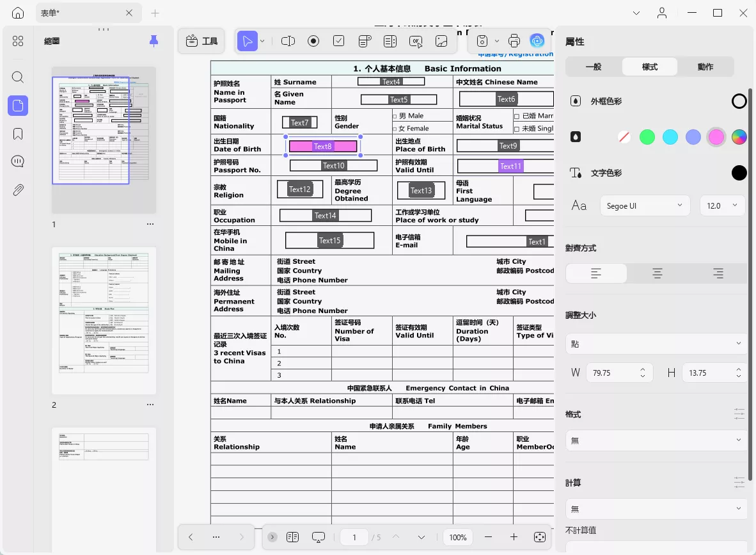Open the selection tool dropdown arrow
This screenshot has width=756, height=555.
click(262, 42)
